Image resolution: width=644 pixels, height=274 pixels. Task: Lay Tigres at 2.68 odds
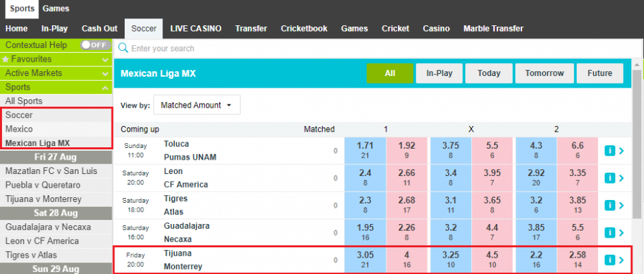pyautogui.click(x=406, y=206)
